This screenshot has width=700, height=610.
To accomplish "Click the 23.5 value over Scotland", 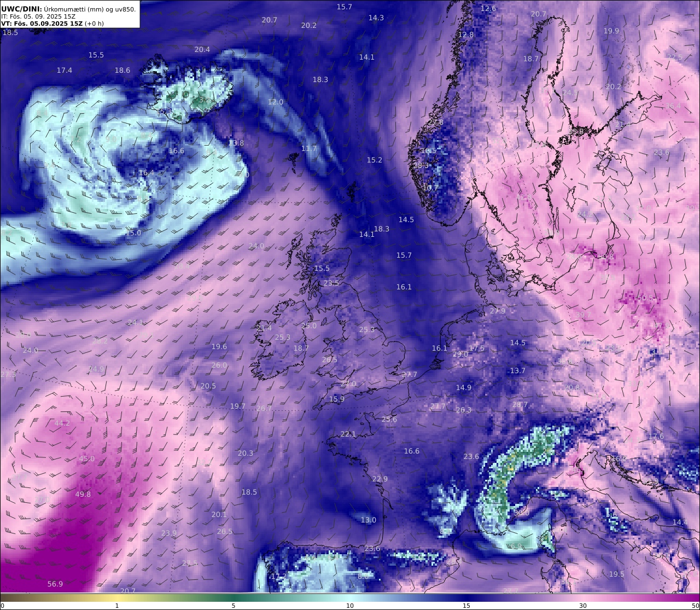I will click(331, 283).
